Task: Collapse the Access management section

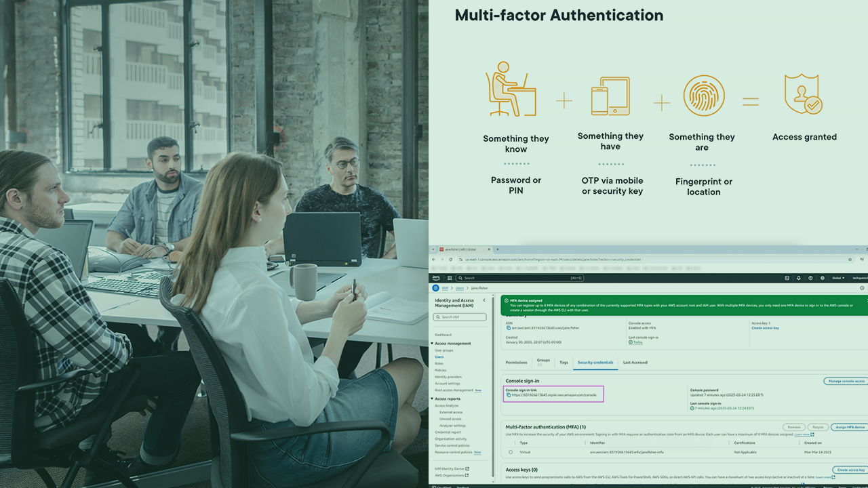Action: (x=432, y=344)
